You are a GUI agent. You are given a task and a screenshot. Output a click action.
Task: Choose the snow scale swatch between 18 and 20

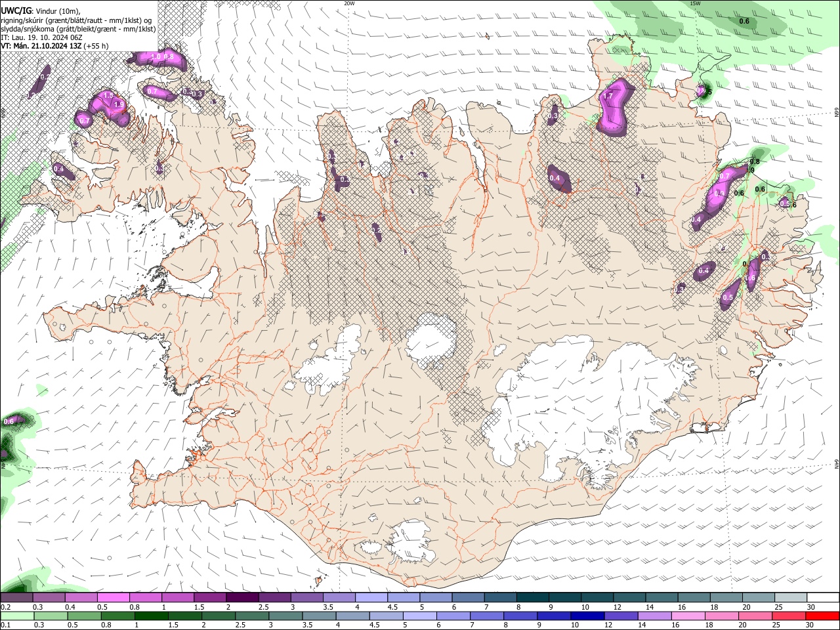727,597
